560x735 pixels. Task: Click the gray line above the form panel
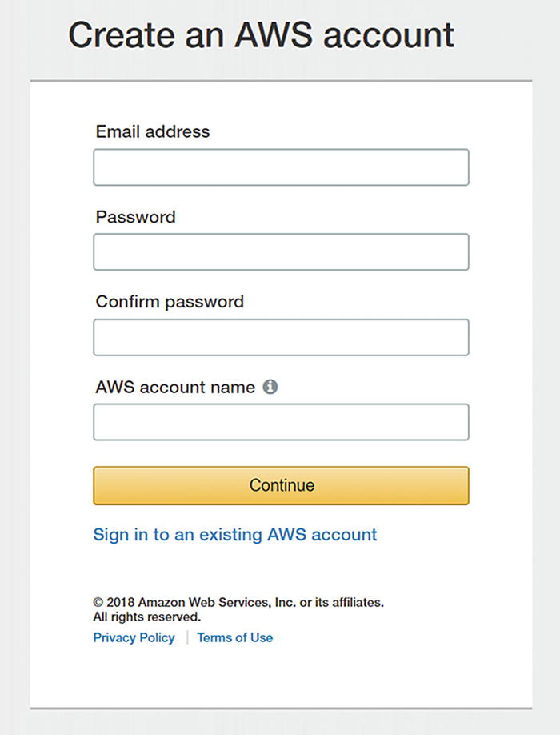click(x=281, y=81)
